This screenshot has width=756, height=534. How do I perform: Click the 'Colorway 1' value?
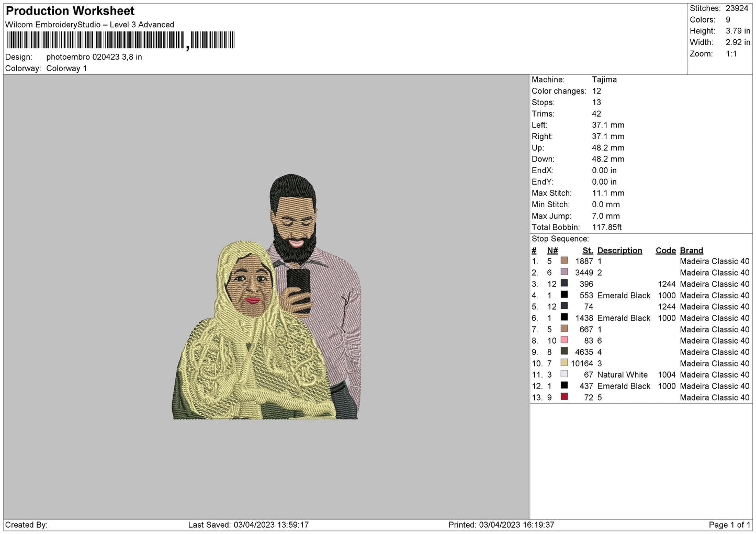click(x=66, y=69)
